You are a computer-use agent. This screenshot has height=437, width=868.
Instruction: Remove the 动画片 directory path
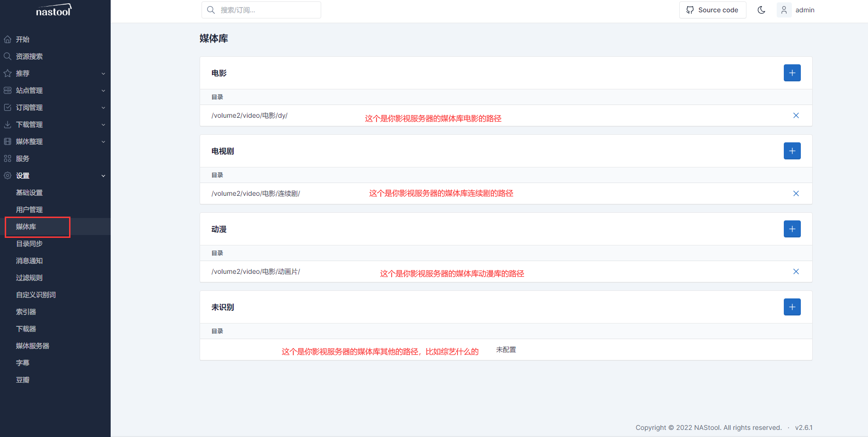point(796,271)
